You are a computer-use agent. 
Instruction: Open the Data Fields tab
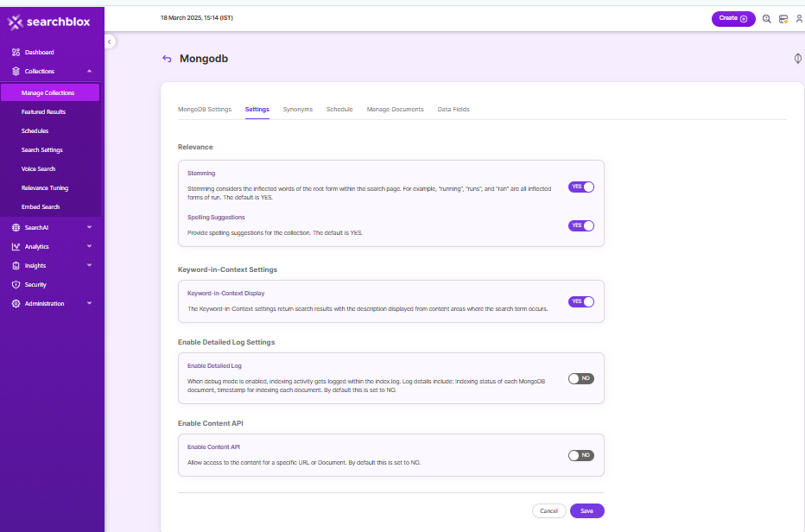[x=453, y=110]
